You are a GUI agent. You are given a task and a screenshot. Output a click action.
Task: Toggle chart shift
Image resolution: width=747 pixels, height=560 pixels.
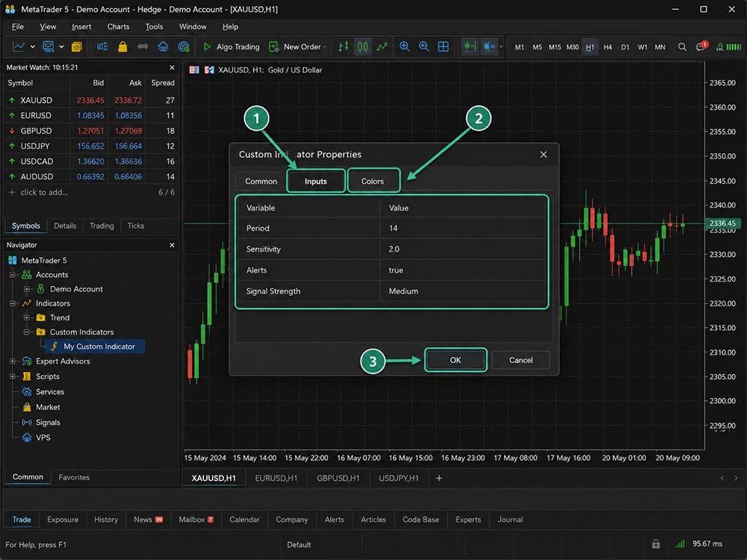point(489,46)
